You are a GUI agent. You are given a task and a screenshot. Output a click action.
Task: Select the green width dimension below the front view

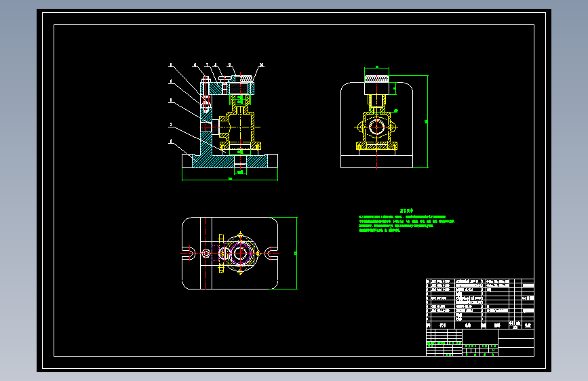230,179
